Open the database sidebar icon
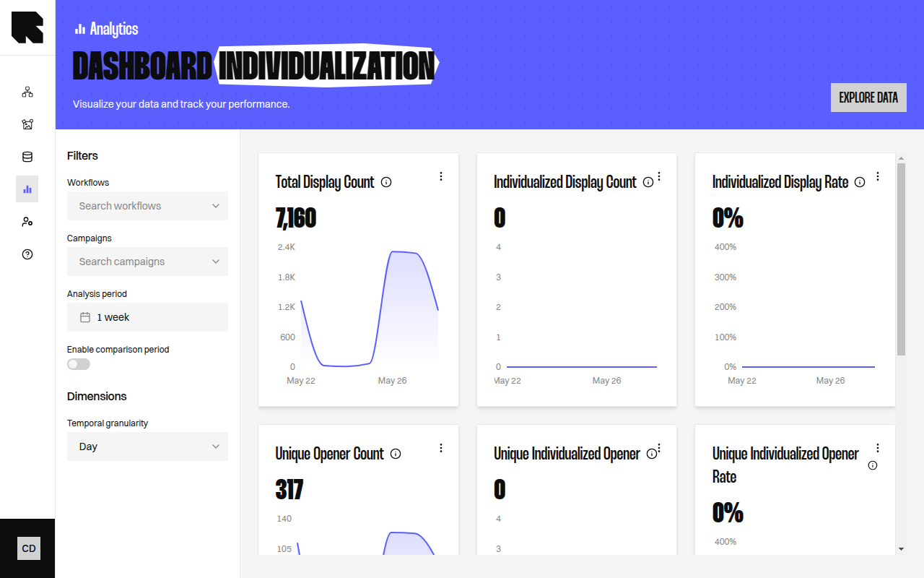Image resolution: width=924 pixels, height=578 pixels. coord(27,157)
